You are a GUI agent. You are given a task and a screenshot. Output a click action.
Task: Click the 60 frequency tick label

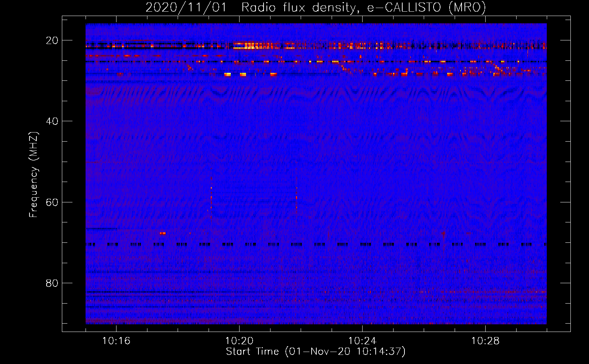point(52,202)
